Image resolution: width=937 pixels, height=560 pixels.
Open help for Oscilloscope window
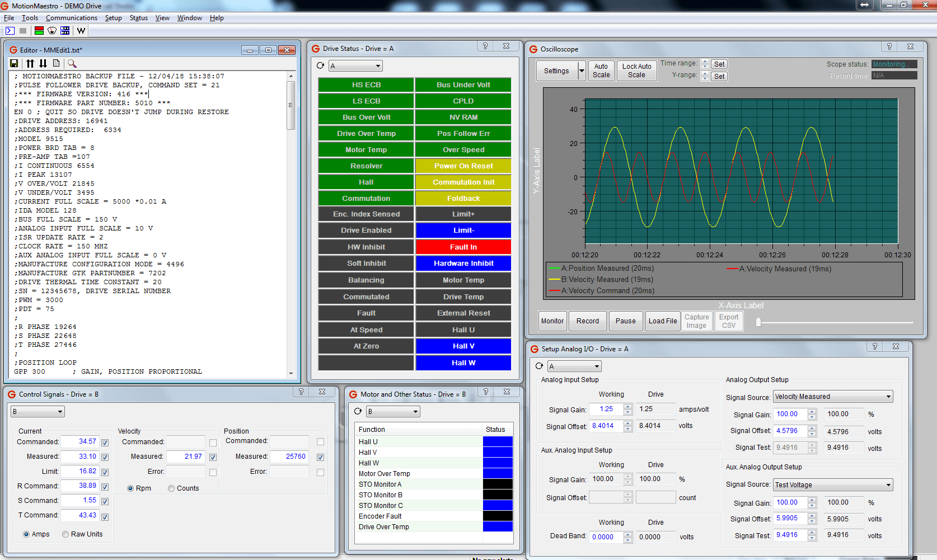[889, 46]
